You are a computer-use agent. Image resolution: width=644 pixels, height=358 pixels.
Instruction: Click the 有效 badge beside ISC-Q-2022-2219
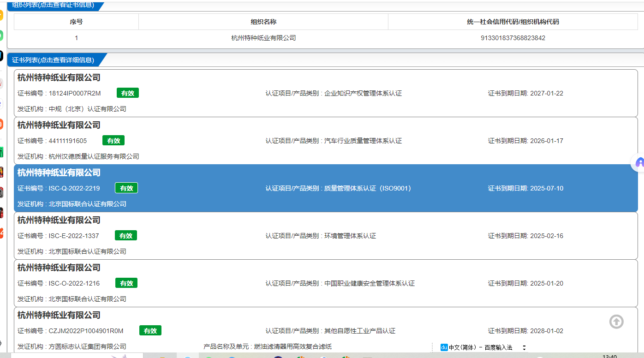point(126,188)
